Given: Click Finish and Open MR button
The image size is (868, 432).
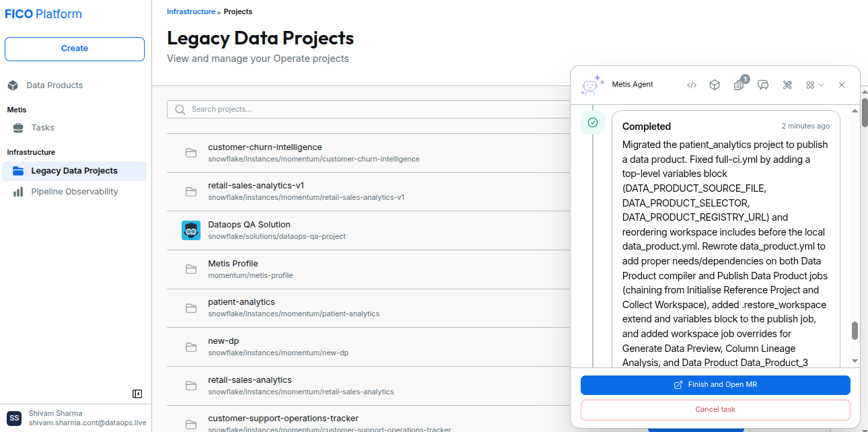Looking at the screenshot, I should click(x=715, y=385).
